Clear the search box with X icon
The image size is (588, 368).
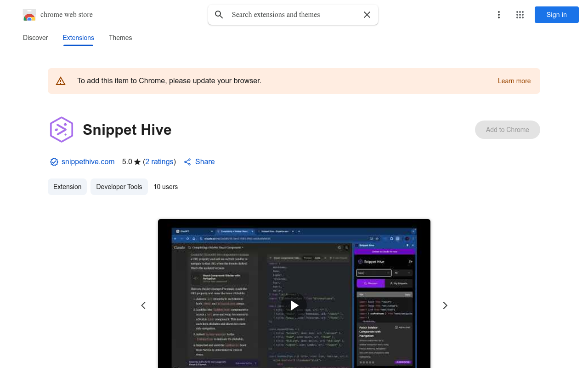(367, 15)
